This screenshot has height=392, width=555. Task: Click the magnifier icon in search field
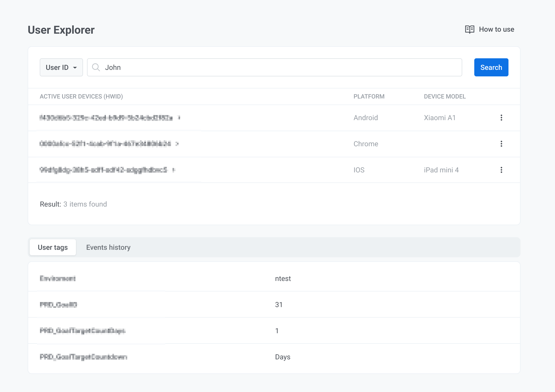click(96, 67)
